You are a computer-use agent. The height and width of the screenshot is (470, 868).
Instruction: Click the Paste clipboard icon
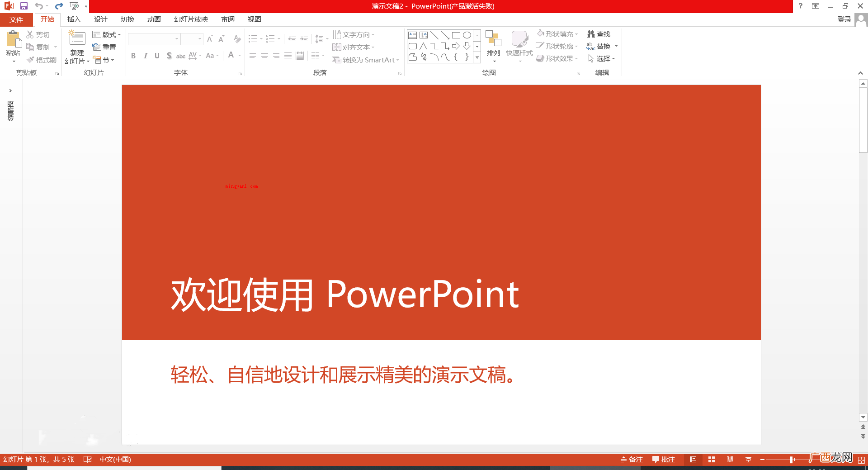(x=14, y=39)
